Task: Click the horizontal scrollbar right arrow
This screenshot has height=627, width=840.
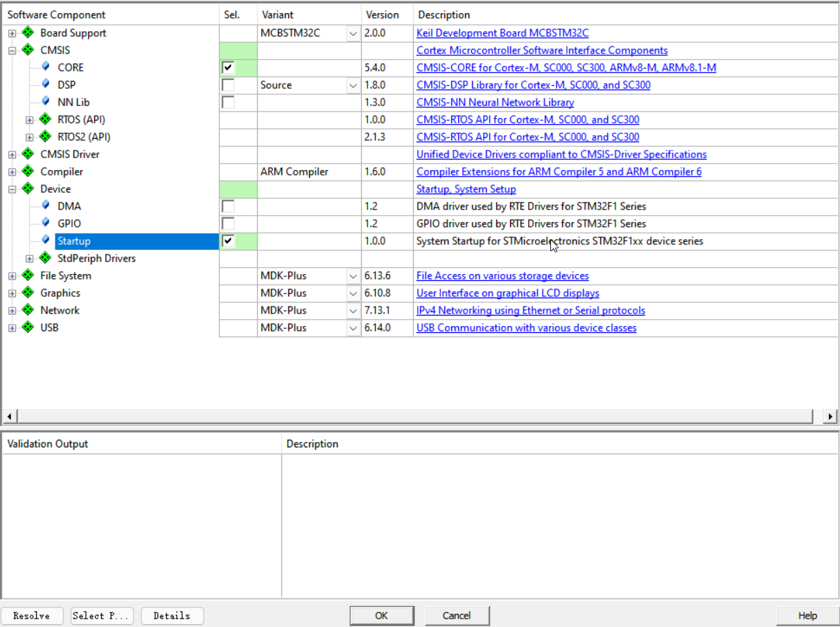Action: (830, 416)
